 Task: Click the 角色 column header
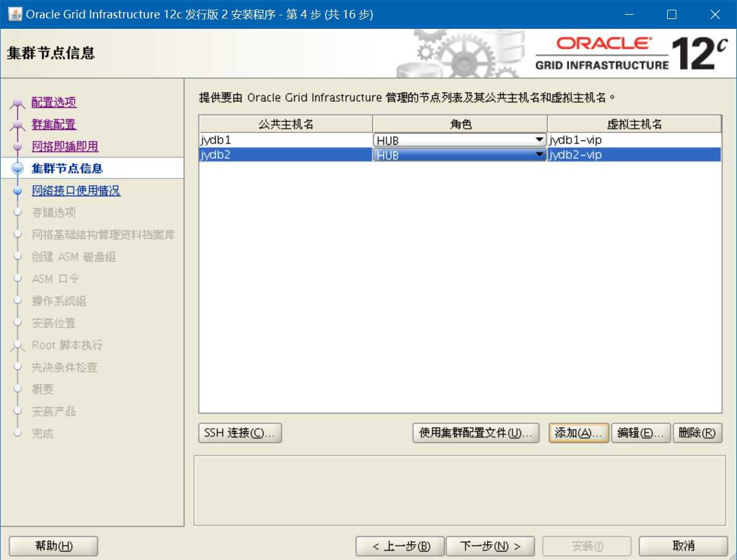coord(460,124)
